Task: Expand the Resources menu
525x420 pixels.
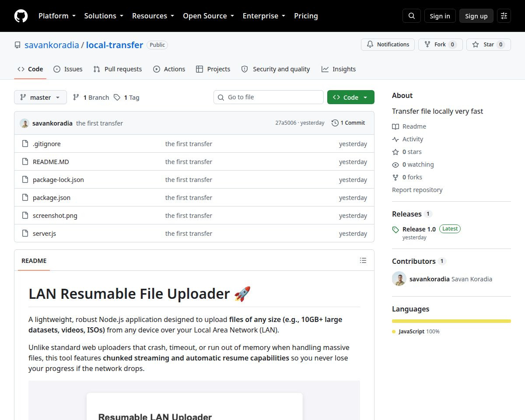Action: [153, 16]
